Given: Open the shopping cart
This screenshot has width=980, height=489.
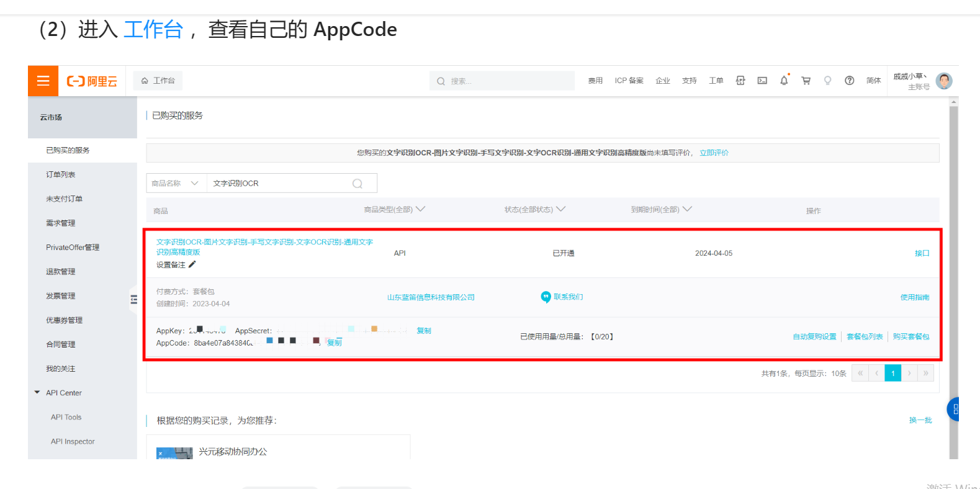Looking at the screenshot, I should pos(806,81).
